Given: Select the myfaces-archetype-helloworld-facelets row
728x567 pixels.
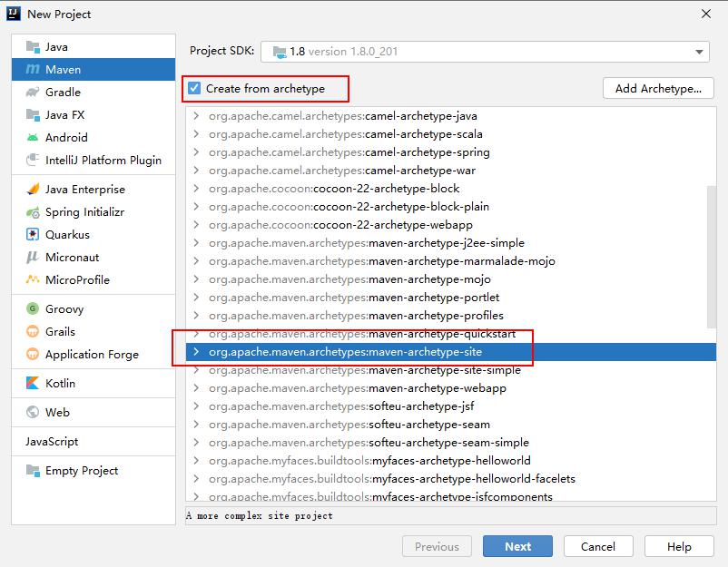Looking at the screenshot, I should (451, 478).
